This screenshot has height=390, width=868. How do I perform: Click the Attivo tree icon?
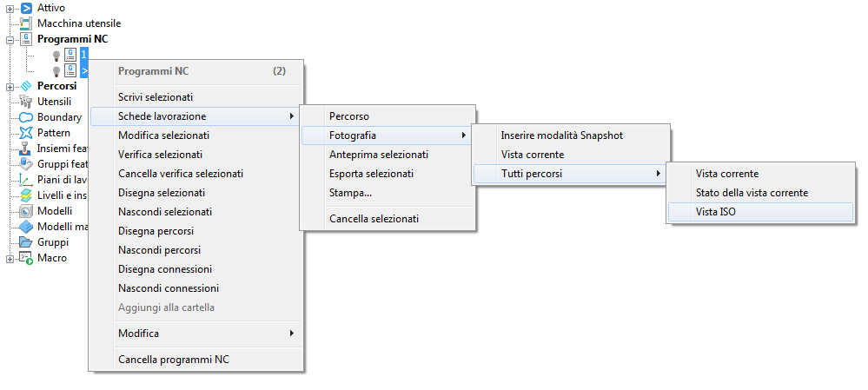pyautogui.click(x=26, y=8)
